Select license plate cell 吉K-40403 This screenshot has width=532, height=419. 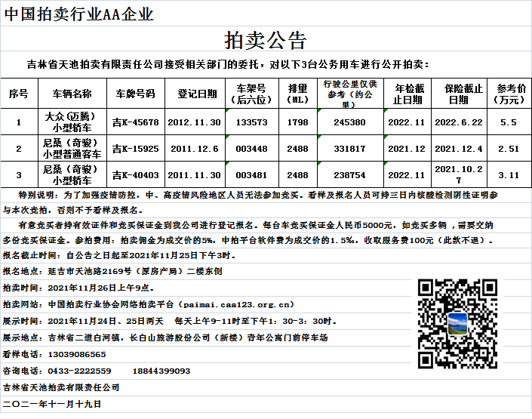[136, 174]
